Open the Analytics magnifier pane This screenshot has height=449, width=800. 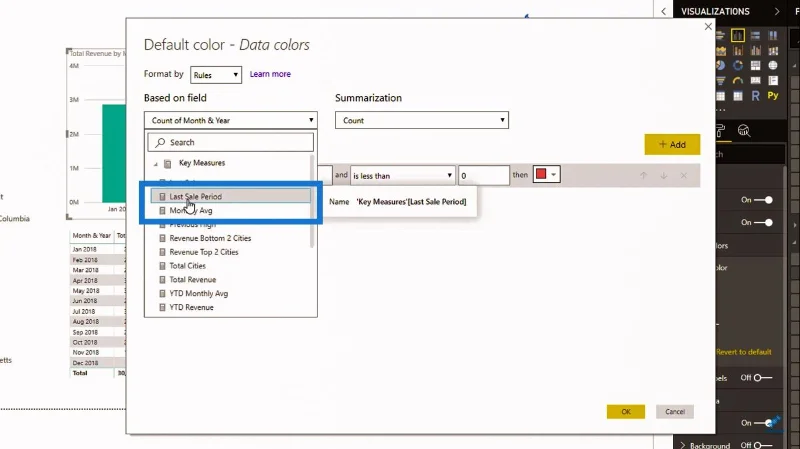pyautogui.click(x=744, y=131)
